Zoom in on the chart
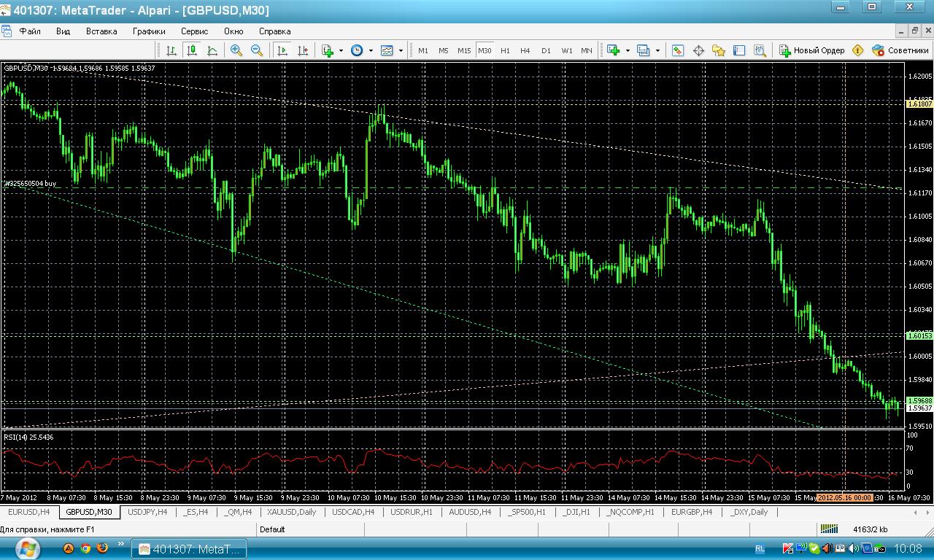 [x=236, y=50]
